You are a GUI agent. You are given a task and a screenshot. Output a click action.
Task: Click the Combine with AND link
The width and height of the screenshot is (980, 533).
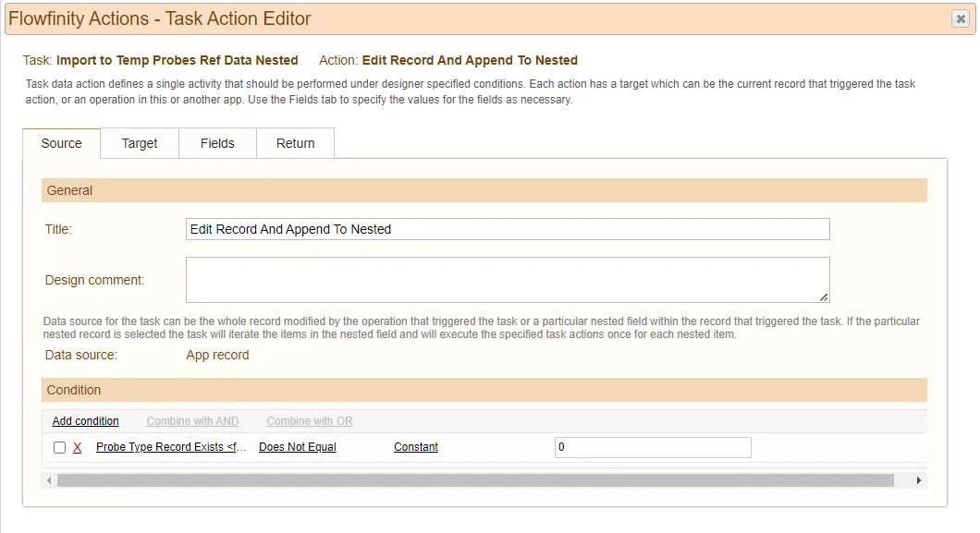coord(192,421)
